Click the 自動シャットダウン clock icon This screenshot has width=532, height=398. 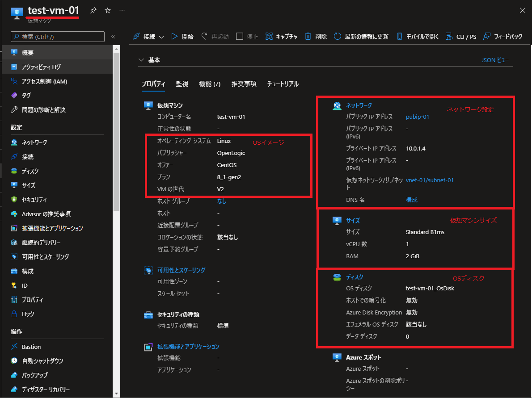[x=14, y=361]
